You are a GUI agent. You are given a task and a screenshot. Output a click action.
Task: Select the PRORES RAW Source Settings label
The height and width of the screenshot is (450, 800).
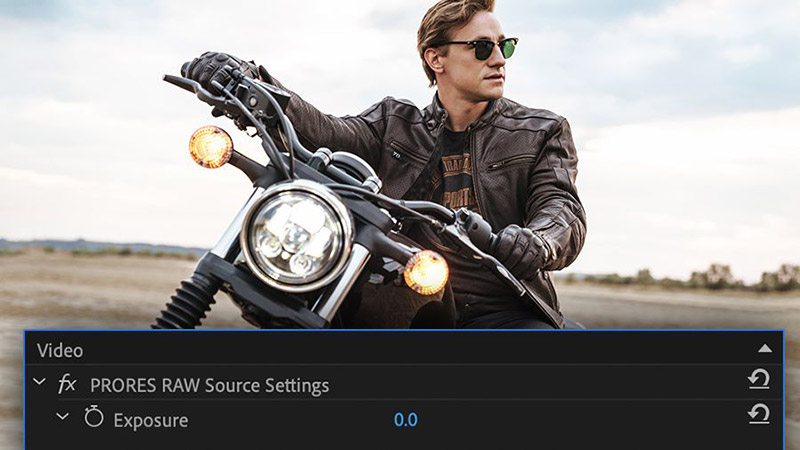point(209,384)
